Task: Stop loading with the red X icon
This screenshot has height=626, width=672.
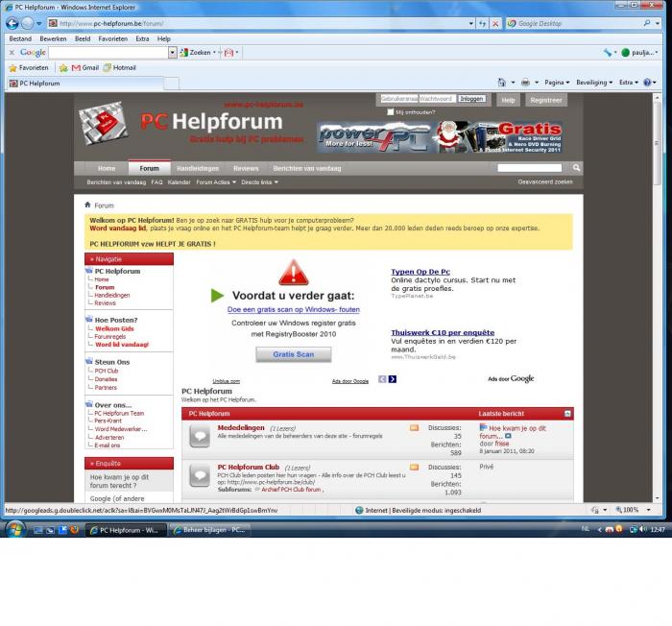Action: point(495,24)
